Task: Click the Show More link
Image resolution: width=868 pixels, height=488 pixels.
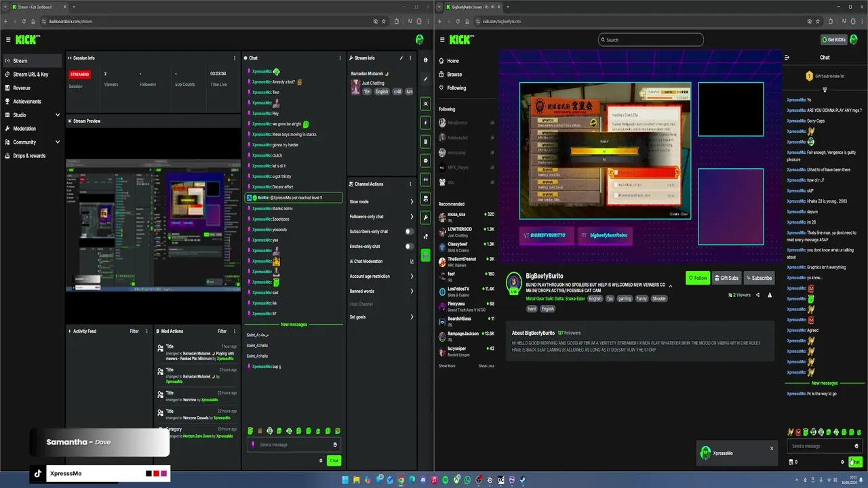Action: pos(447,366)
